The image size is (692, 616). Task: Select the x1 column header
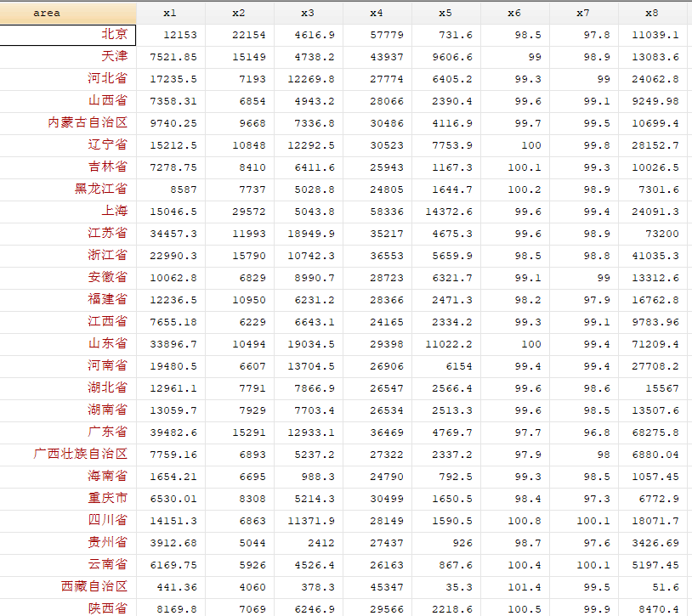[170, 13]
